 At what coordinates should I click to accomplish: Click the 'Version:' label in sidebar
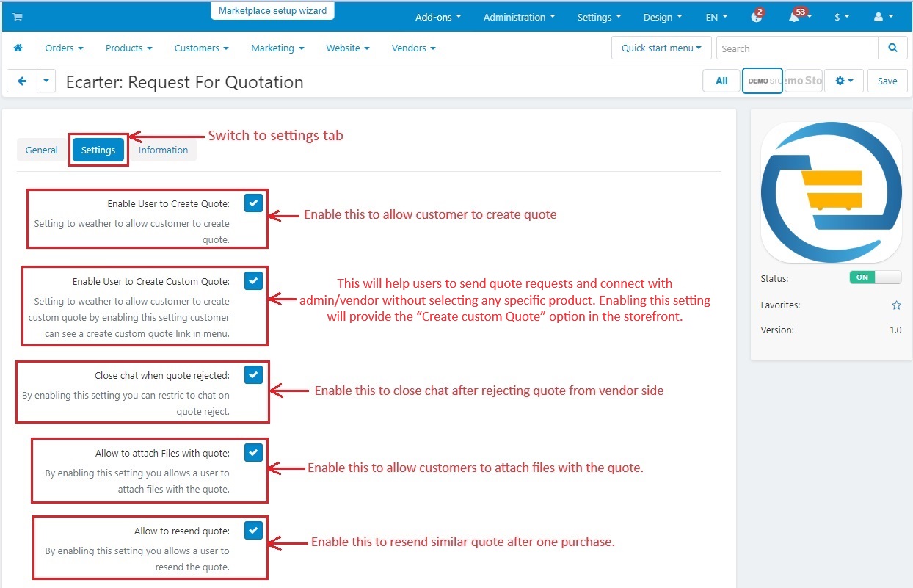point(777,330)
